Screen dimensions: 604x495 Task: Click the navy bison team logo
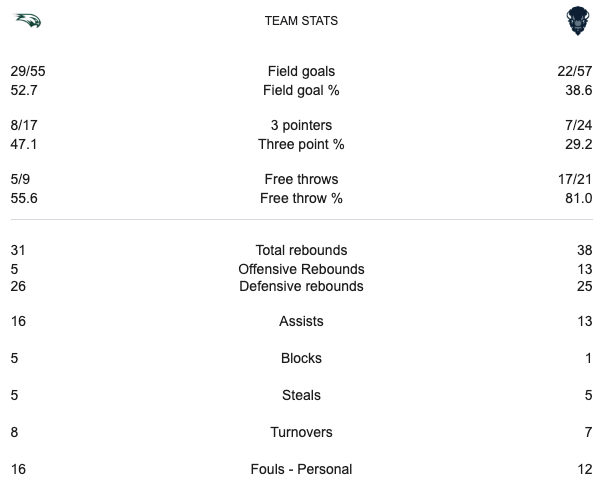[577, 20]
